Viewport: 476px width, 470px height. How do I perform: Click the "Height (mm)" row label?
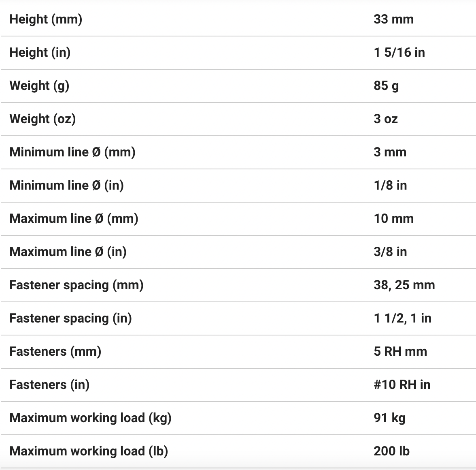click(46, 19)
